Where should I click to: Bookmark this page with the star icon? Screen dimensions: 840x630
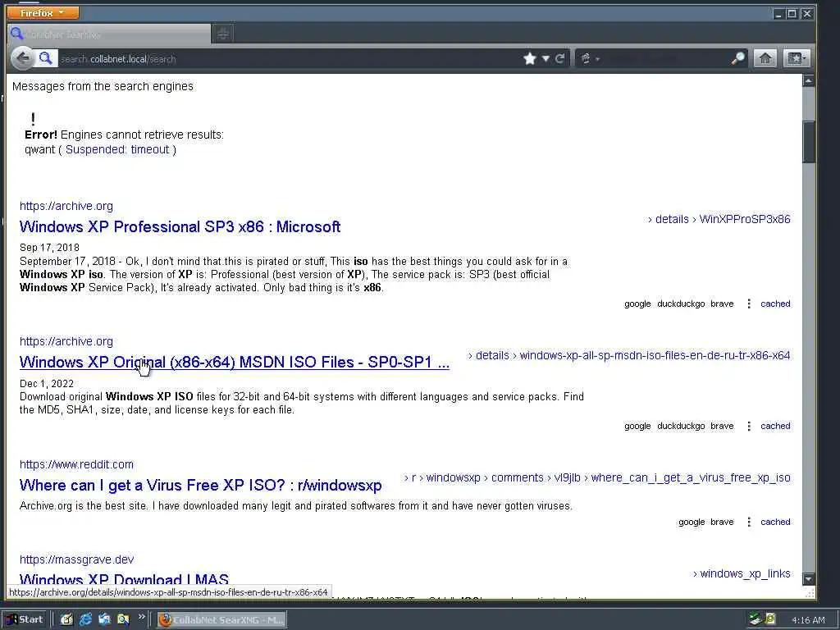(x=529, y=58)
